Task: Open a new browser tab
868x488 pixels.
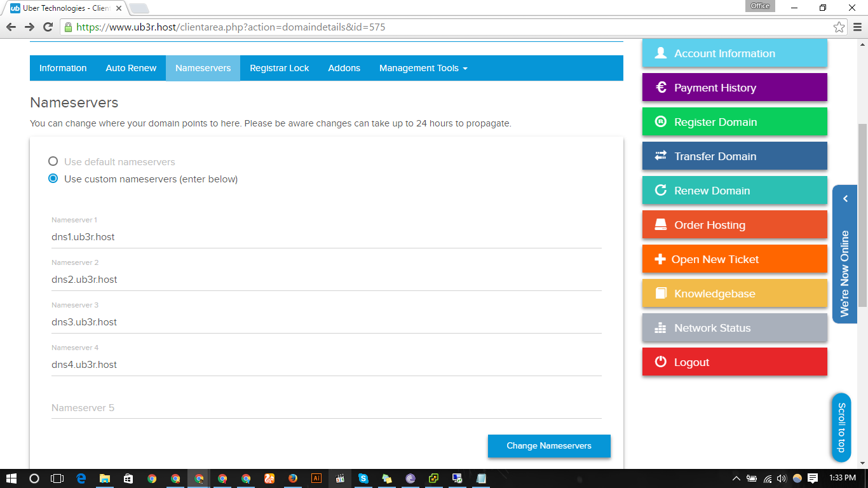Action: click(x=139, y=8)
